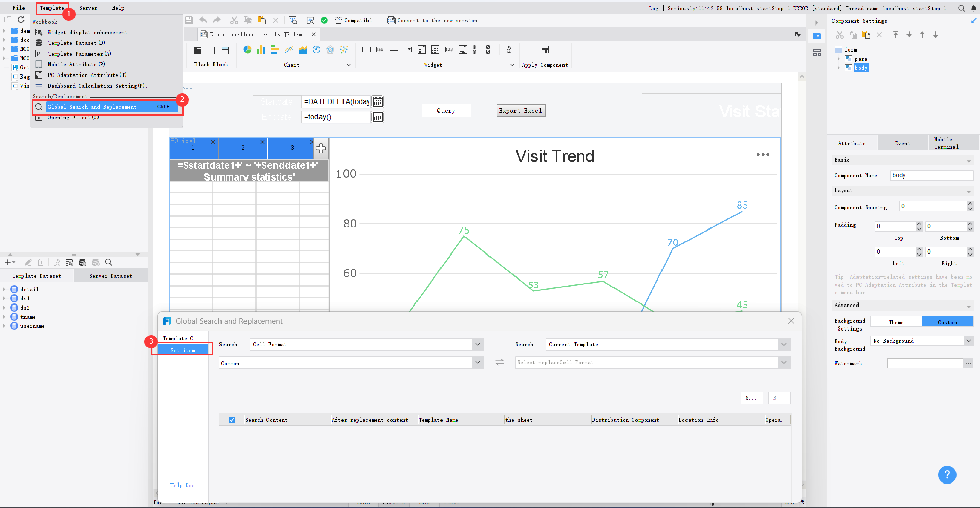Click the Export Excel button
The width and height of the screenshot is (980, 508).
pyautogui.click(x=521, y=111)
